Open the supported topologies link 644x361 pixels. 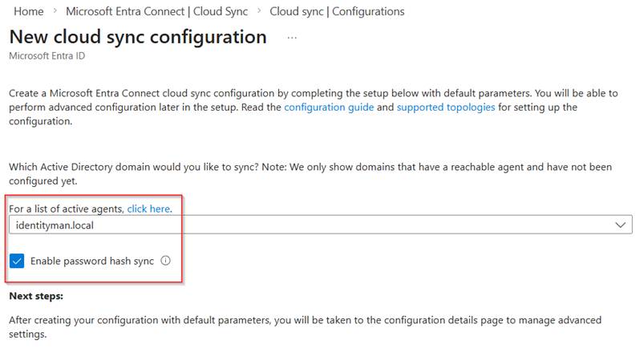tap(445, 107)
